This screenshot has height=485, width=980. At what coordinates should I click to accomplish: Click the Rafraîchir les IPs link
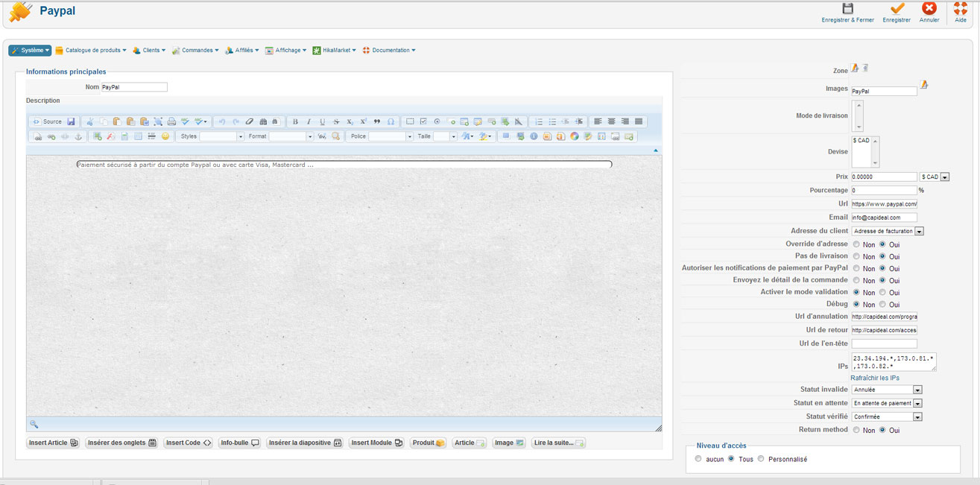[x=875, y=378]
